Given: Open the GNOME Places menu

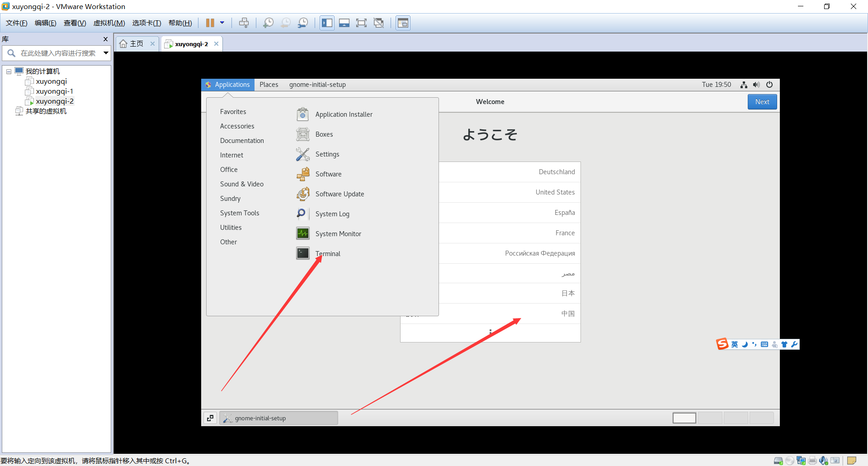Looking at the screenshot, I should 269,85.
